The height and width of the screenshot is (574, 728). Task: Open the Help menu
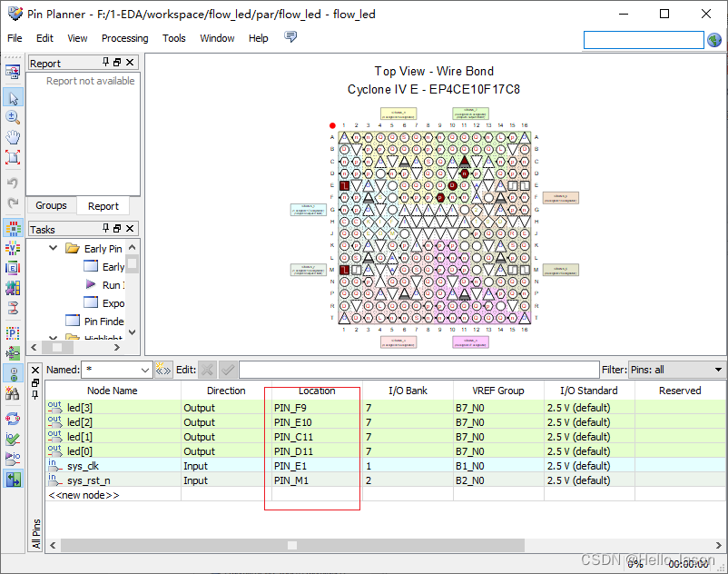coord(258,38)
